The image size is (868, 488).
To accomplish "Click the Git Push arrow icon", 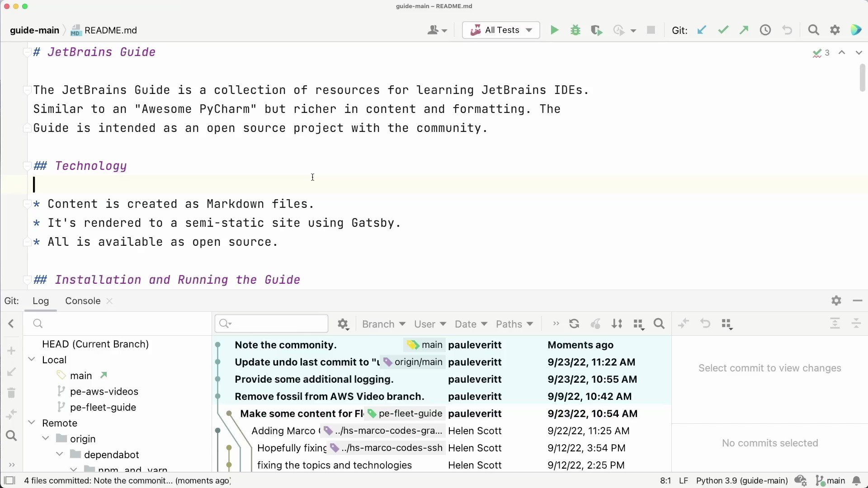I will click(744, 30).
